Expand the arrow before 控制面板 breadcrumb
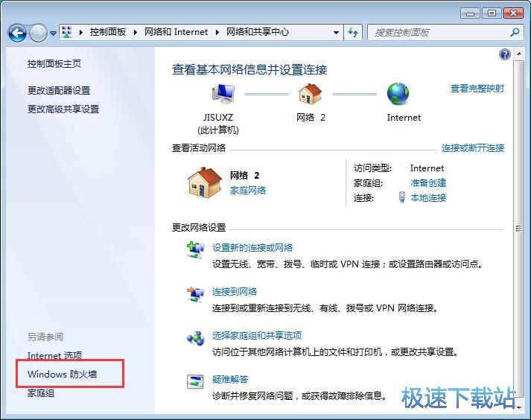Screen dimensions: 531x420 click(x=81, y=33)
